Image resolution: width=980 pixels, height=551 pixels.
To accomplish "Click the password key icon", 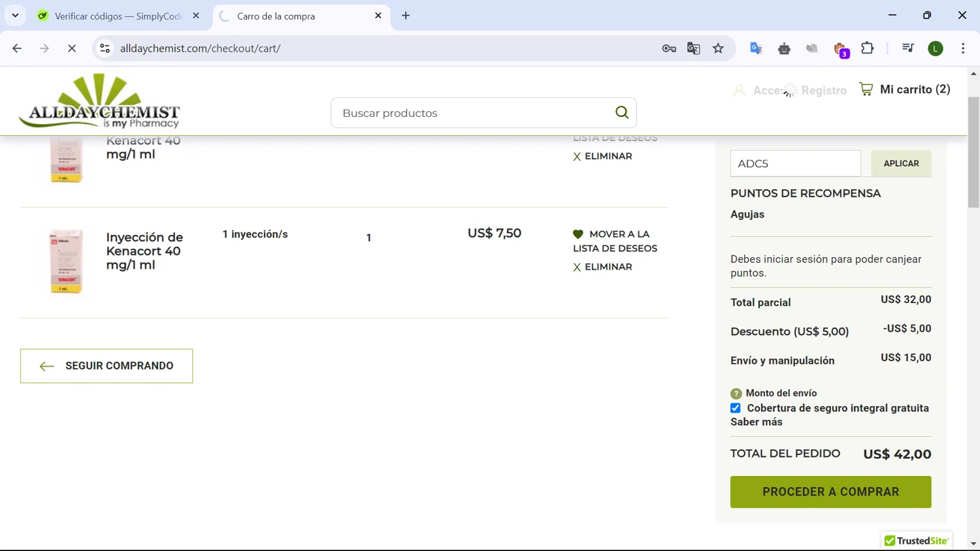I will click(669, 48).
